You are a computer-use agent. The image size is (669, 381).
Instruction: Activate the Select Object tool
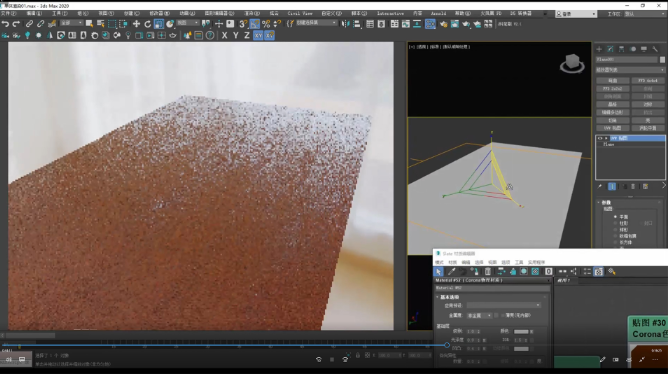(89, 24)
